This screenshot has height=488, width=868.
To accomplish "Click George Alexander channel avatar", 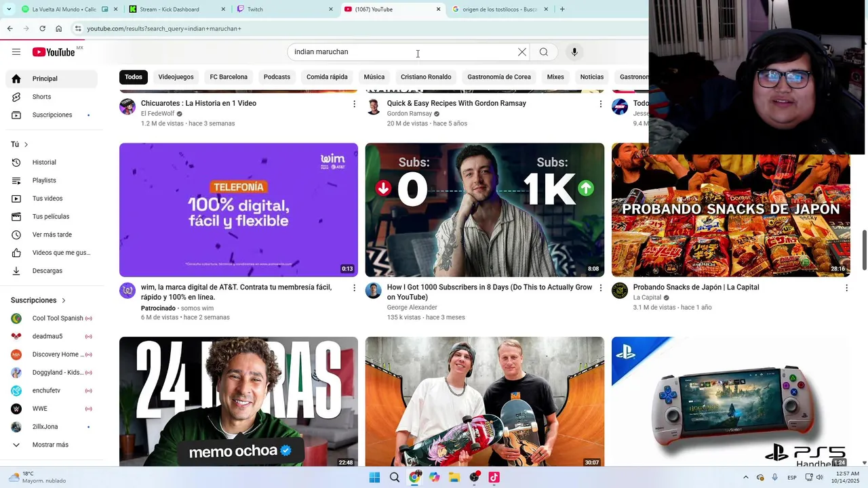I will coord(374,291).
